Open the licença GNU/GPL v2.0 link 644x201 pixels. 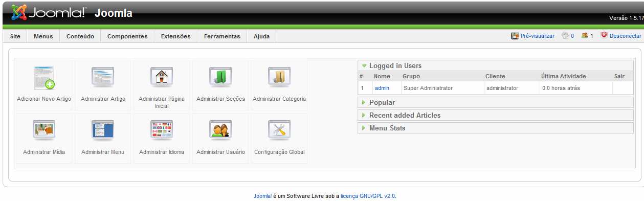pos(368,196)
